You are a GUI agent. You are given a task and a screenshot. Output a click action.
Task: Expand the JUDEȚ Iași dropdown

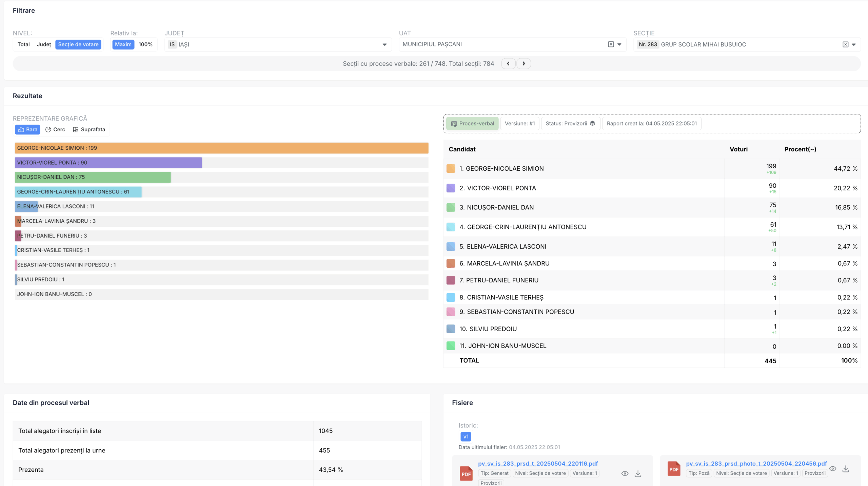pos(384,44)
